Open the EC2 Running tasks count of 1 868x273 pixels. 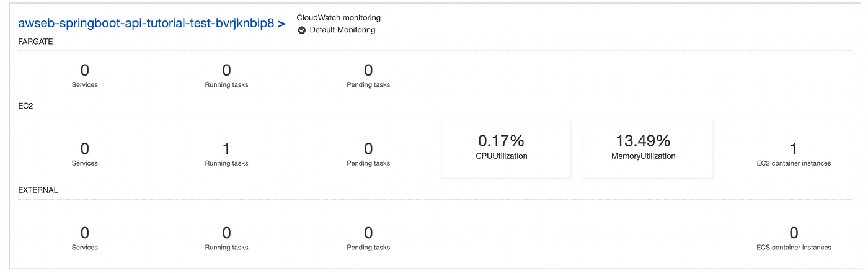pos(226,149)
